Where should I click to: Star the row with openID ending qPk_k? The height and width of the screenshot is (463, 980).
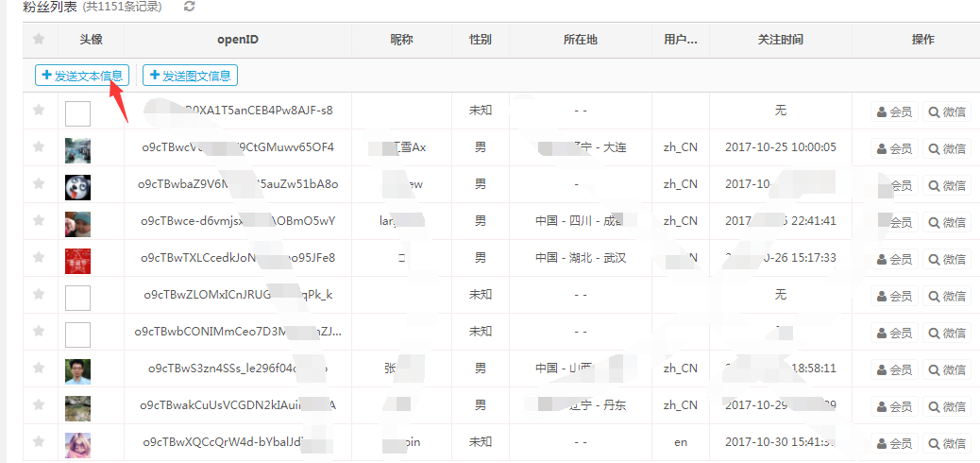click(39, 294)
